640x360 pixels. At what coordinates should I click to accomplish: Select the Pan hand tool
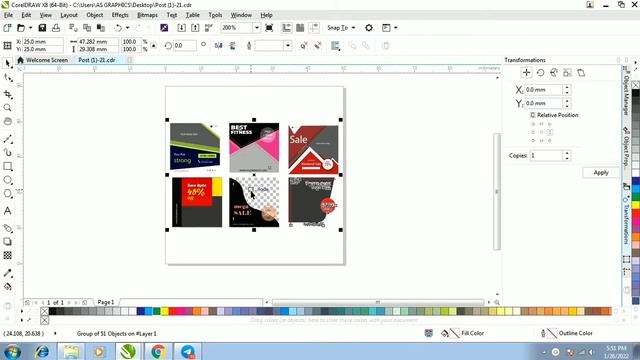point(7,122)
